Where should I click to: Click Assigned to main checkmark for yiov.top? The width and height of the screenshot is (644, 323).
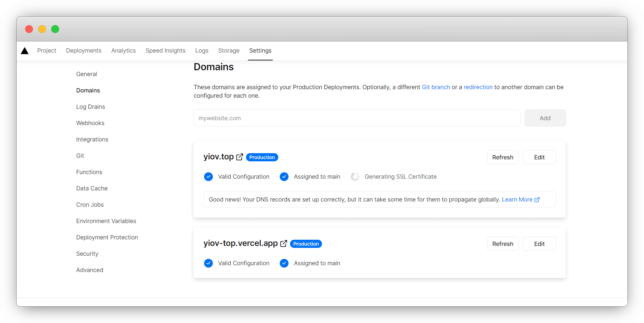pyautogui.click(x=284, y=177)
